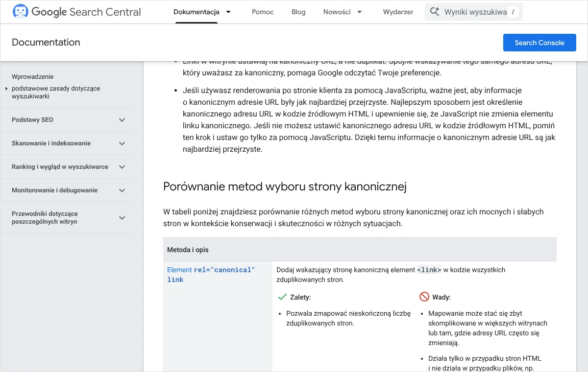Viewport: 588px width, 372px height.
Task: Switch to the Wydarzenia tab
Action: [398, 12]
